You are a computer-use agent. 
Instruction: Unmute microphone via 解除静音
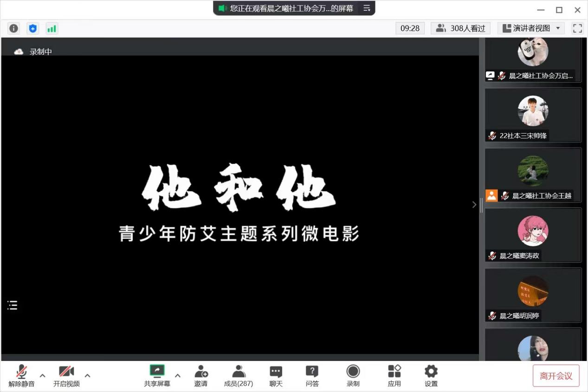pyautogui.click(x=21, y=376)
